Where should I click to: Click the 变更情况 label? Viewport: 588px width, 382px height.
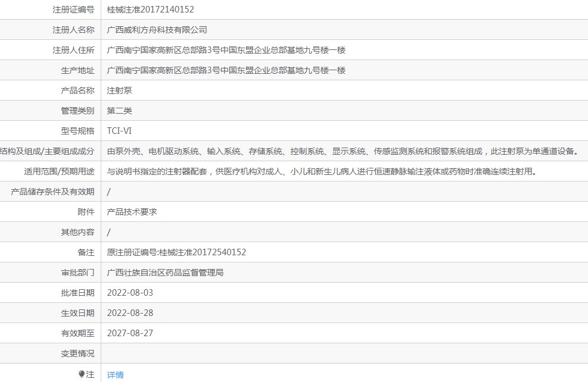point(77,353)
